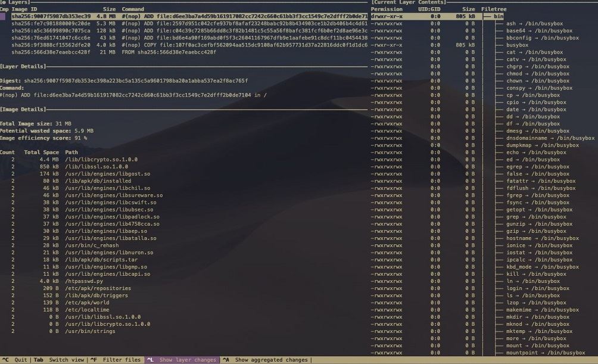Select the hostname symlink entry
This screenshot has width=598, height=364.
(542, 238)
